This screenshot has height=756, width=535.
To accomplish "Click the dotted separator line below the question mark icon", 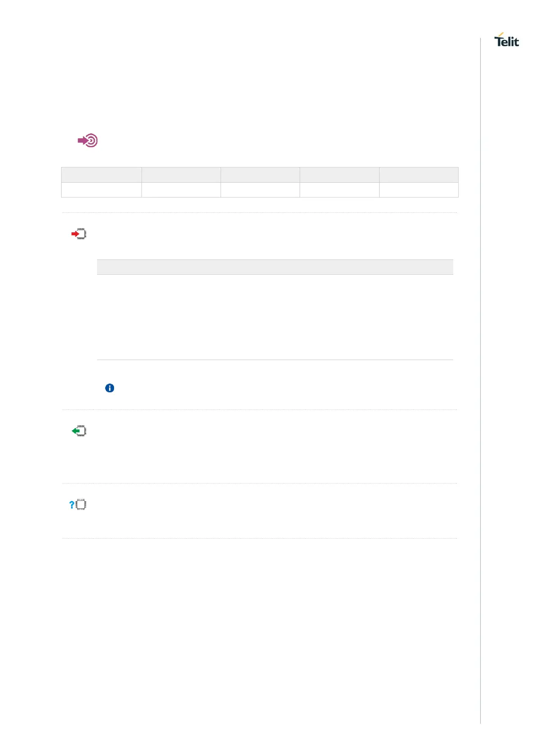I will click(x=260, y=538).
